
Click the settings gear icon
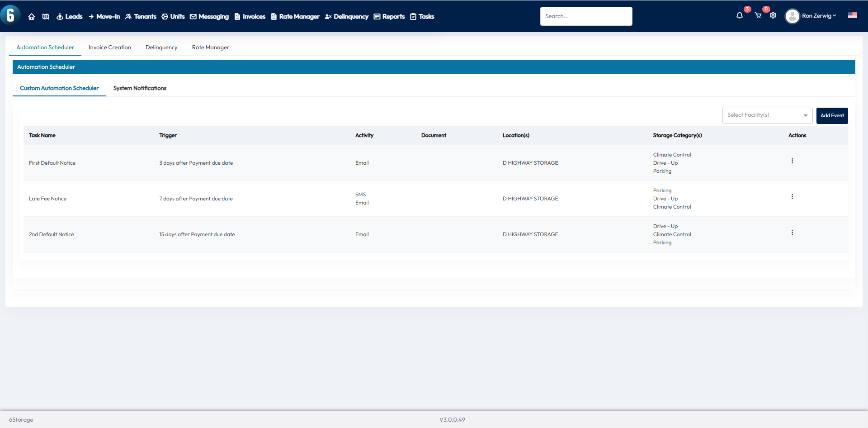pyautogui.click(x=773, y=16)
